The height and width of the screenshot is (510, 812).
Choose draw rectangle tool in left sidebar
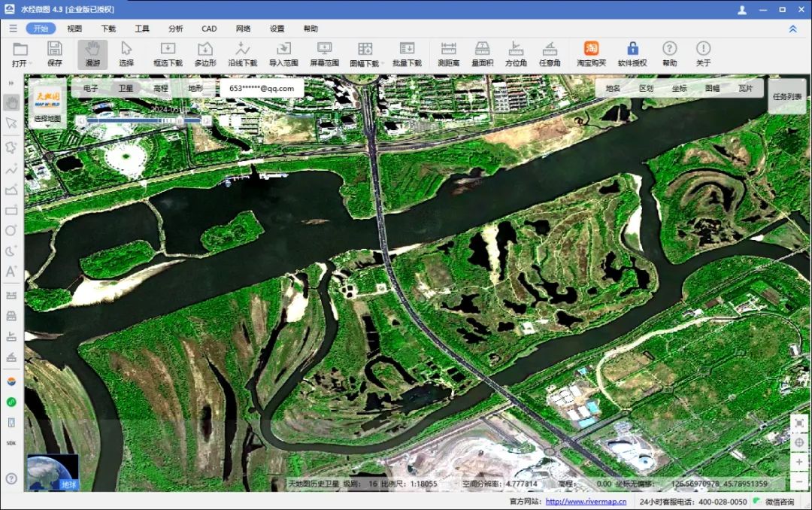(x=11, y=210)
